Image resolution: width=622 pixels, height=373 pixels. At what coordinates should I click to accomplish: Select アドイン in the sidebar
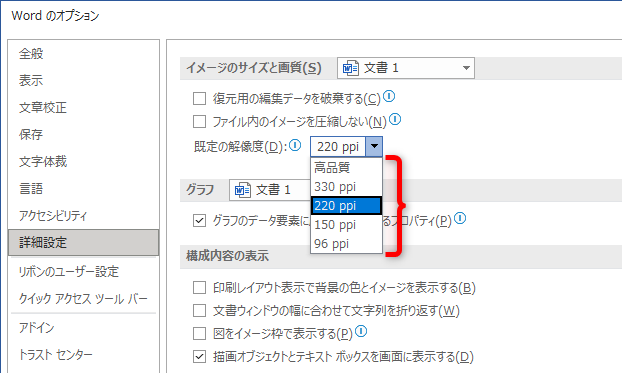(83, 328)
